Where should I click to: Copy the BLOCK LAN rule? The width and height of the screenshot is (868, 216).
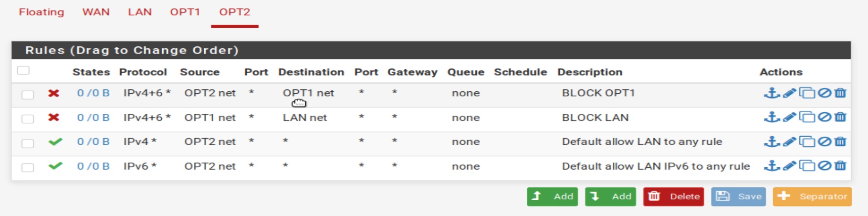tap(807, 117)
